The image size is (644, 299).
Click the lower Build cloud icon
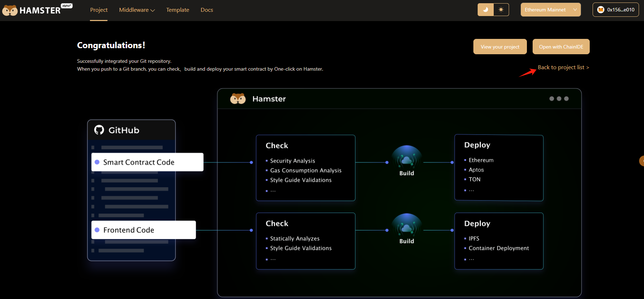407,225
